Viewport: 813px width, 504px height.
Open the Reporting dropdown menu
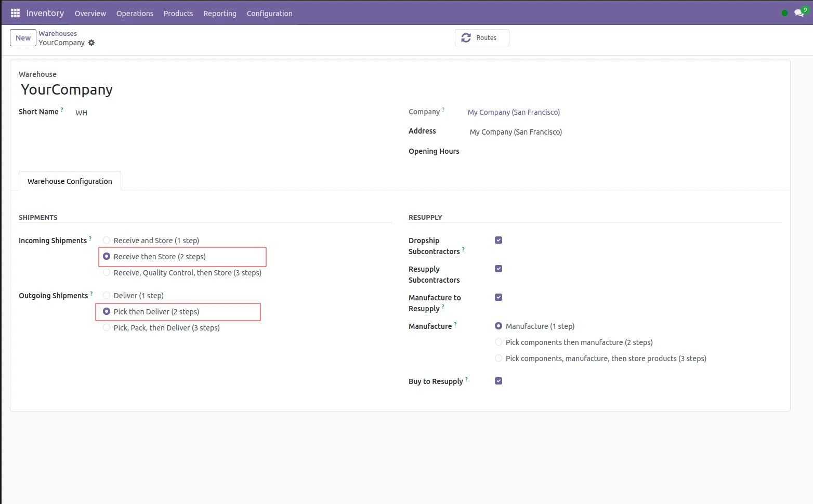pos(219,14)
